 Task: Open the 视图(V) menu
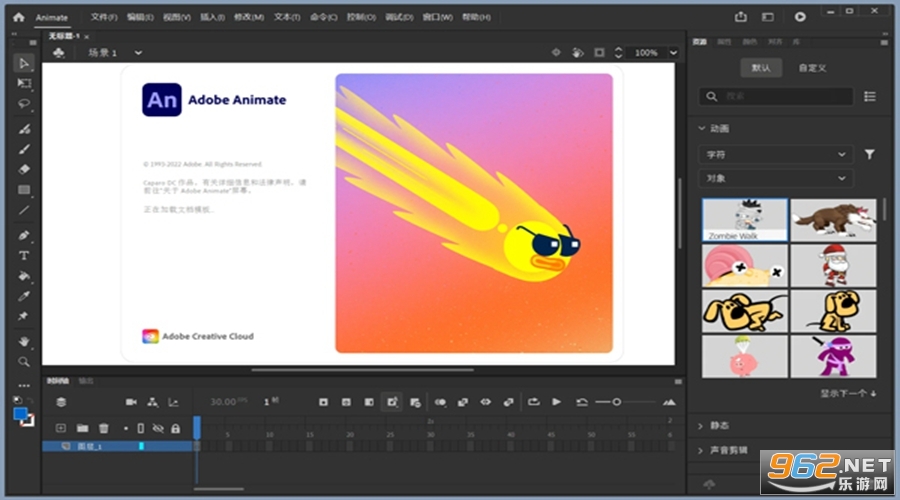tap(177, 17)
